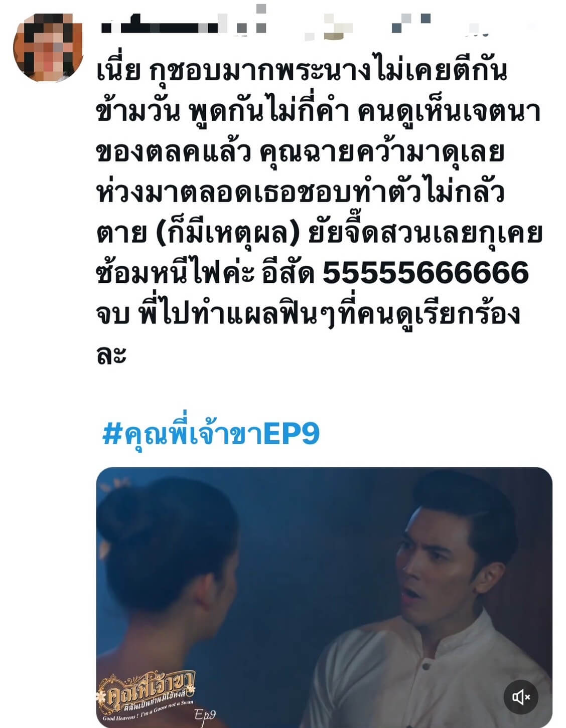566x728 pixels.
Task: Open the pixelated profile avatar
Action: coord(48,48)
